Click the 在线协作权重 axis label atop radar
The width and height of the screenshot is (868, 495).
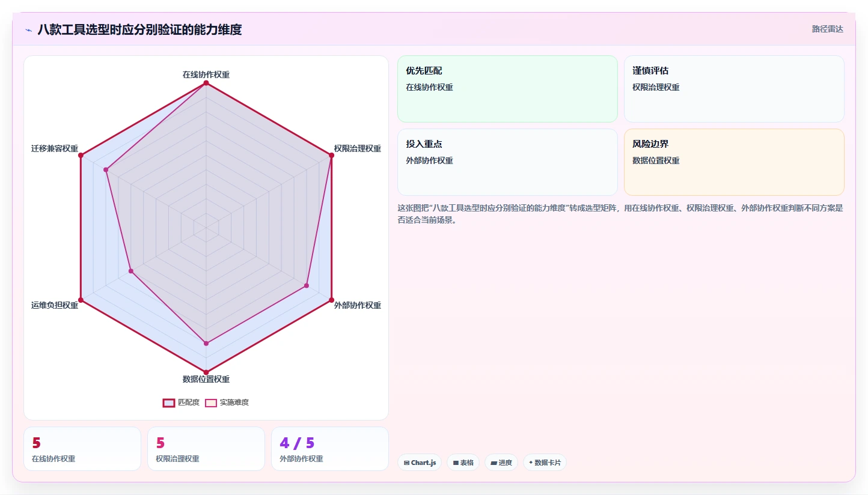(206, 74)
